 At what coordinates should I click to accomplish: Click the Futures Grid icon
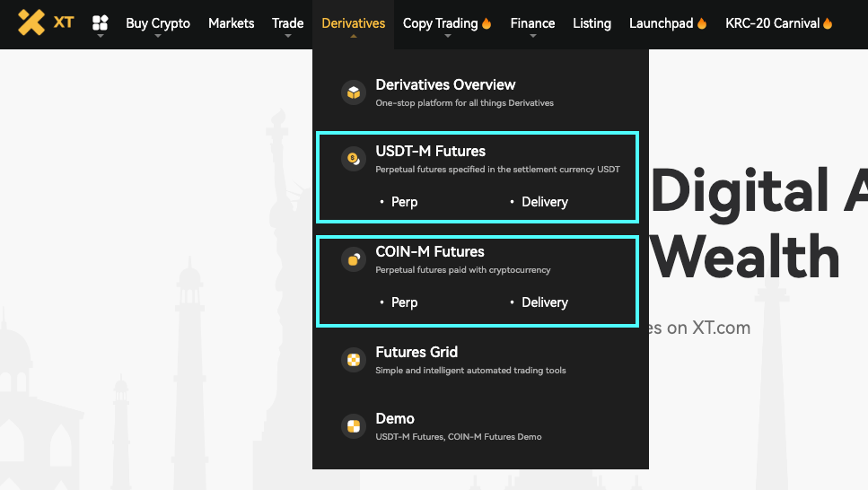click(354, 360)
